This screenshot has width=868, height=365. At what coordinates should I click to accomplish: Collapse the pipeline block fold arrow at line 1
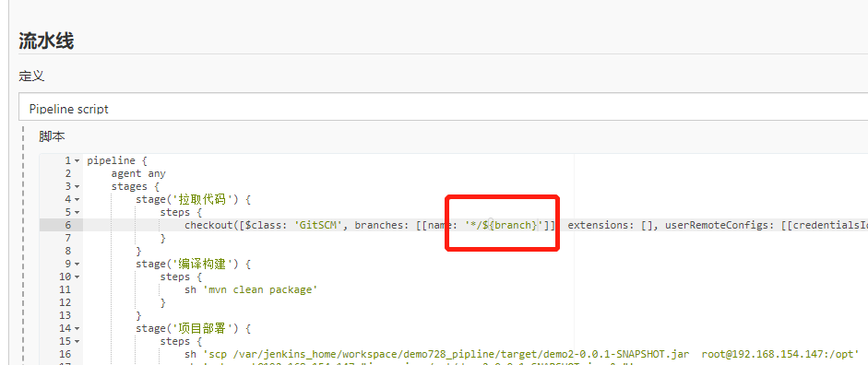click(77, 161)
